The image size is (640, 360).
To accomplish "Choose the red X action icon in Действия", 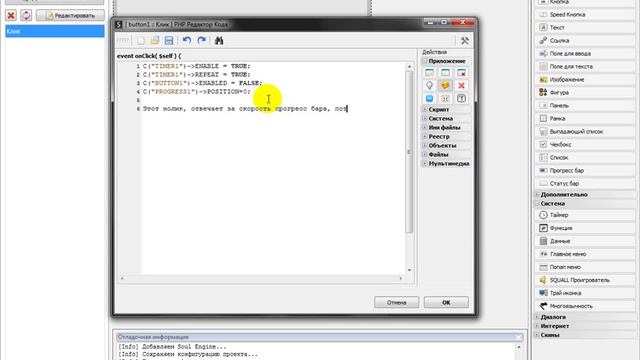I will pyautogui.click(x=461, y=85).
